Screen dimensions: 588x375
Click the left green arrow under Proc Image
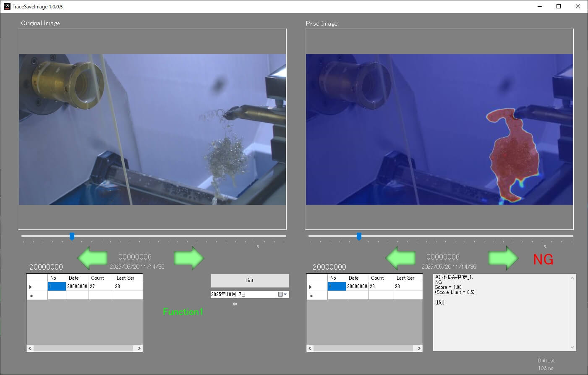click(x=400, y=257)
